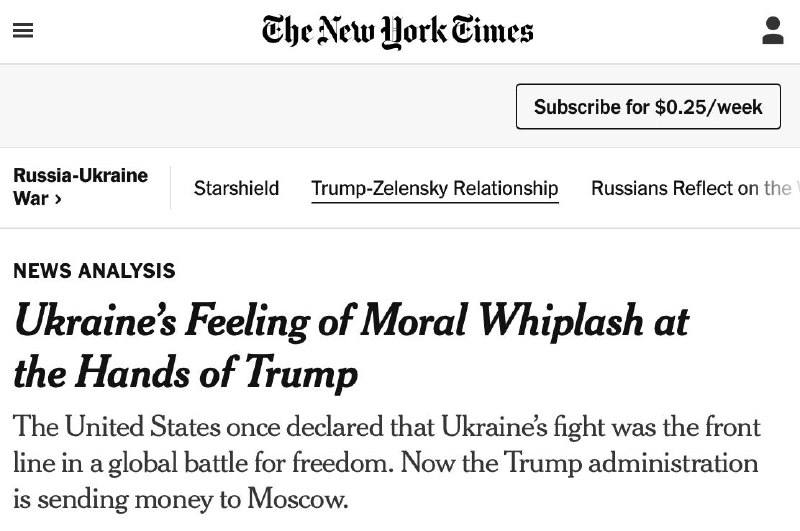Open the hamburger sections menu
Viewport: 800px width, 531px height.
pyautogui.click(x=23, y=31)
